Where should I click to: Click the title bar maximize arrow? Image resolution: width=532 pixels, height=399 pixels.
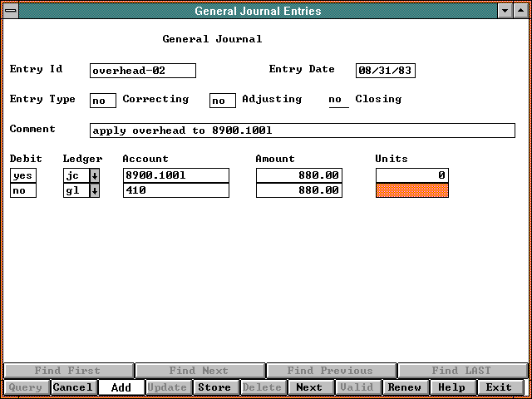point(520,11)
